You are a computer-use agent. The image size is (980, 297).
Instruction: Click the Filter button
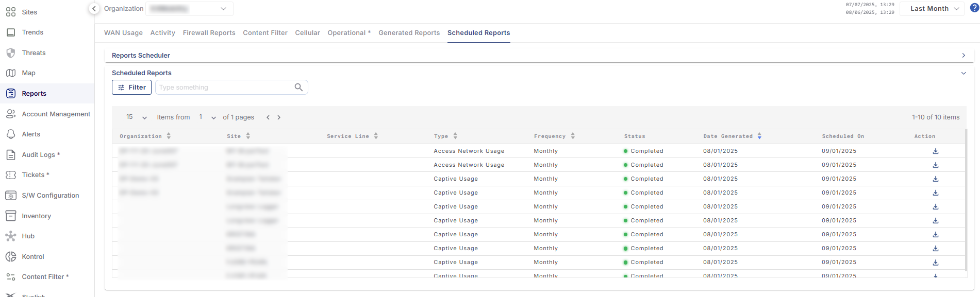[131, 88]
